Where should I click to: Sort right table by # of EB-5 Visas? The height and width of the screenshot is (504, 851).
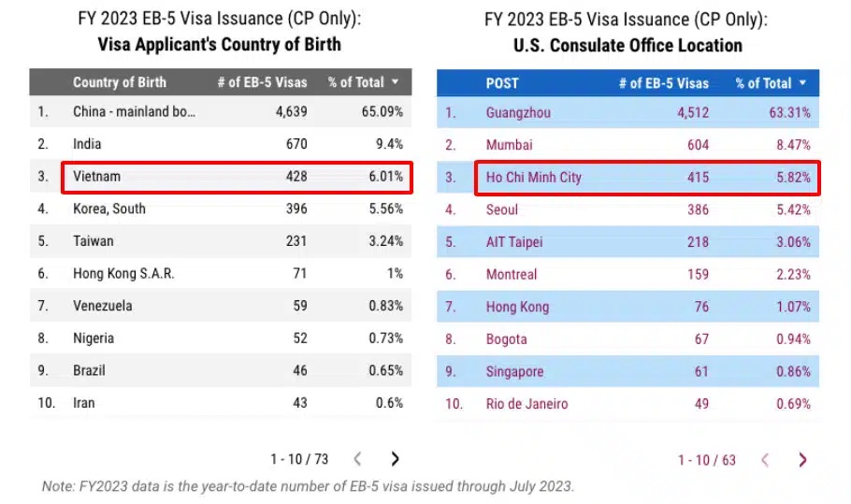click(x=664, y=83)
